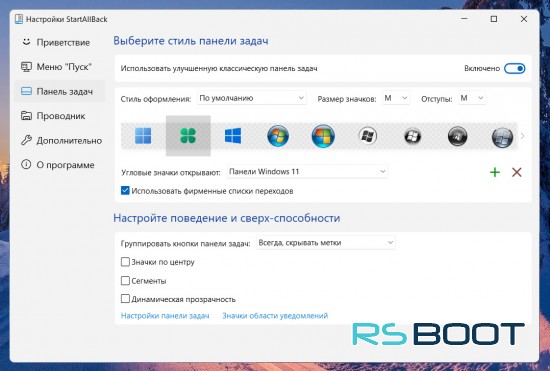This screenshot has width=550, height=371.
Task: Open the О программе section
Action: [x=60, y=165]
